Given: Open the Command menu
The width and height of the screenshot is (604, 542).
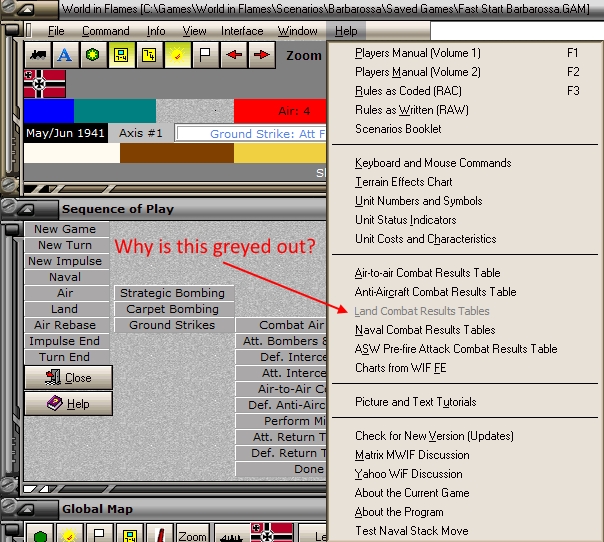Looking at the screenshot, I should pos(106,31).
